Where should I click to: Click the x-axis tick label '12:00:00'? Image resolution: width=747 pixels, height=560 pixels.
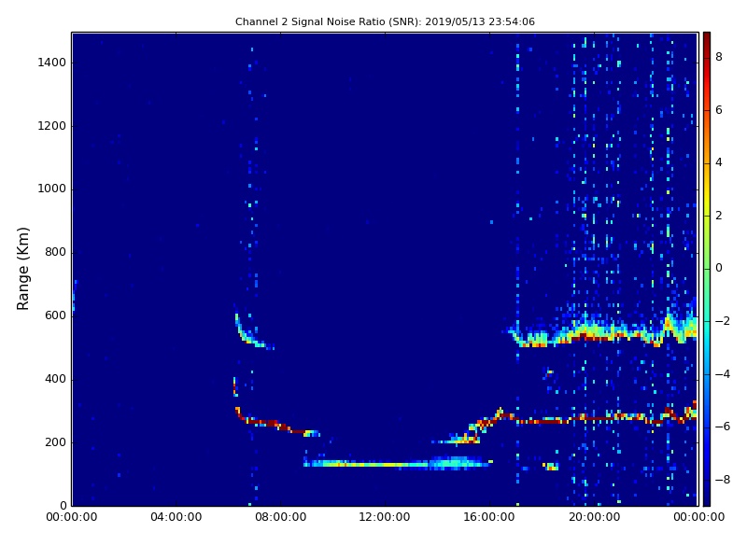(385, 517)
